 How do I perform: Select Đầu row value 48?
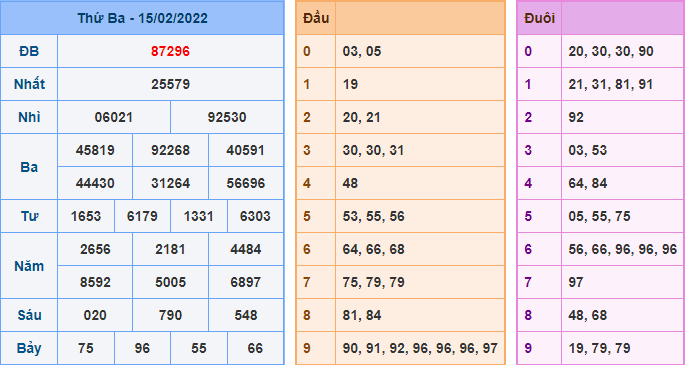pos(350,183)
